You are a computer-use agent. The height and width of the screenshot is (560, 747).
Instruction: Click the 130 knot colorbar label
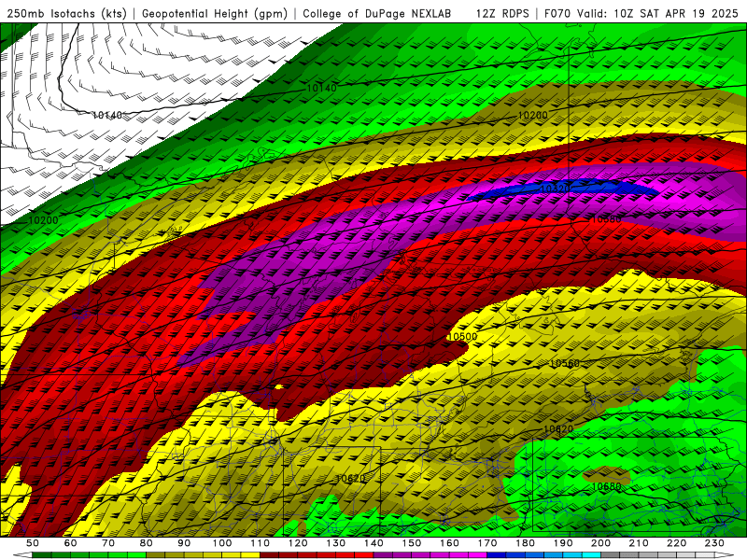[x=335, y=543]
